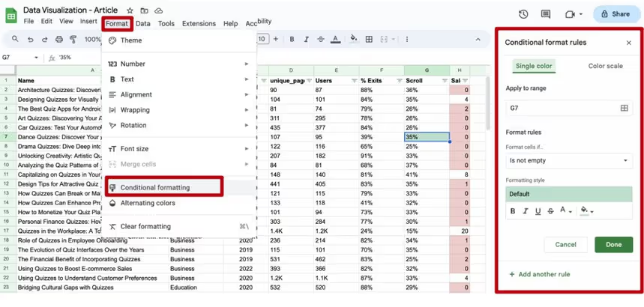The width and height of the screenshot is (644, 307).
Task: Toggle Strikethrough in the main toolbar
Action: (x=321, y=40)
